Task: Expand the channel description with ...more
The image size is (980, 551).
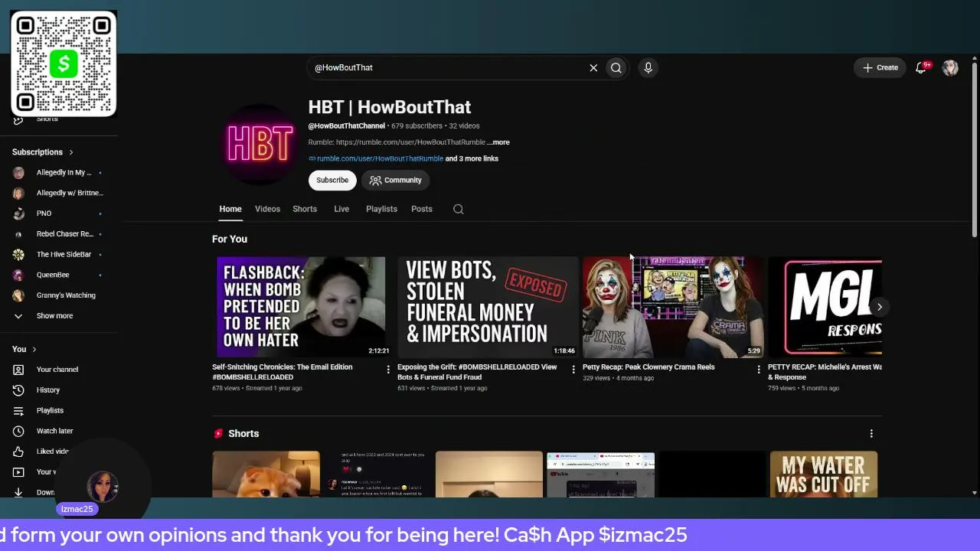Action: (498, 142)
